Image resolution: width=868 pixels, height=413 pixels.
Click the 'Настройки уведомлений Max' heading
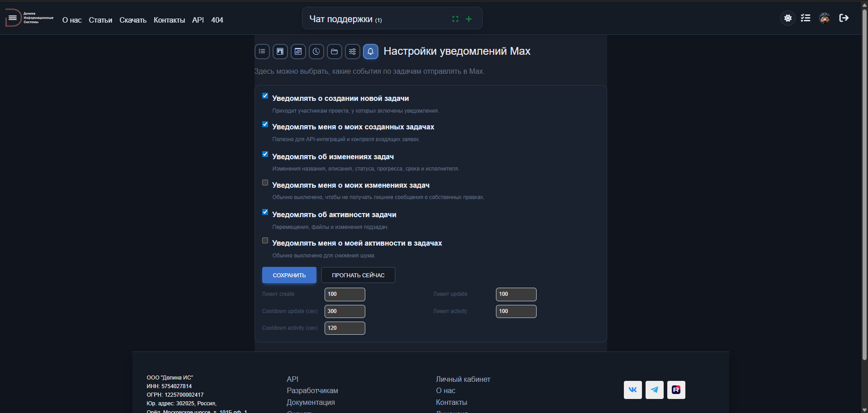tap(457, 51)
